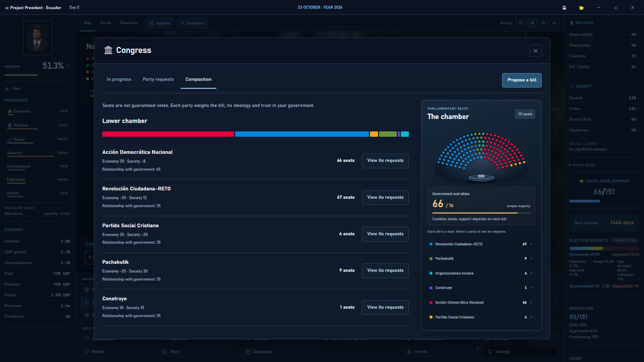Select the Composition tab

199,79
